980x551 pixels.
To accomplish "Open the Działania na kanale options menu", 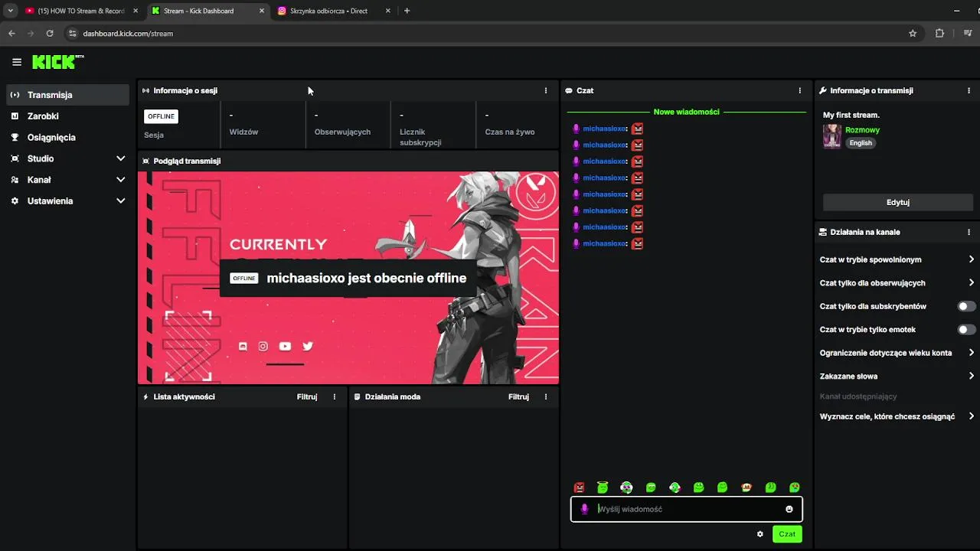I will (969, 232).
